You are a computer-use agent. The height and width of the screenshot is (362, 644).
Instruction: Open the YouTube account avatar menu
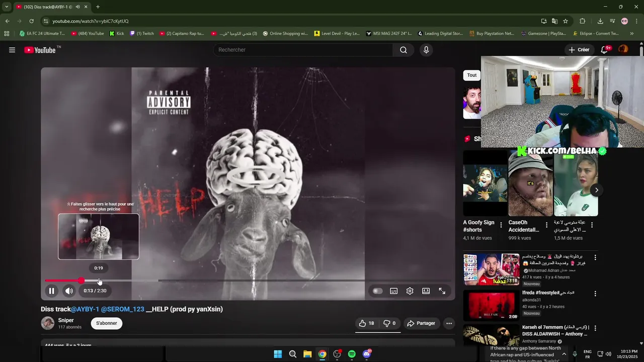pos(623,49)
